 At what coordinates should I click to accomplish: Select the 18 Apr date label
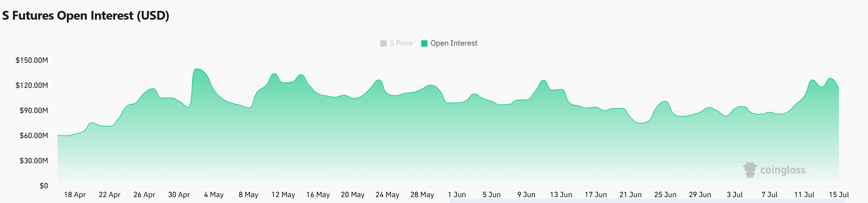75,195
